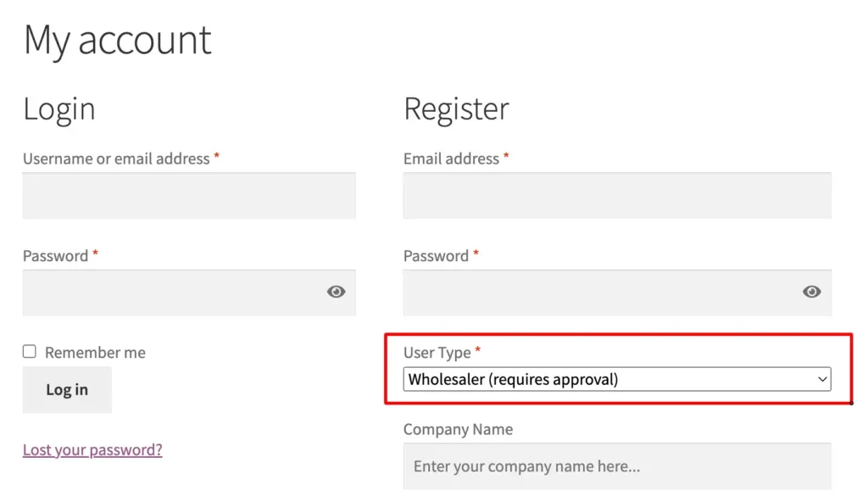Click the Log in button
Viewport: 868px width, 502px height.
point(67,389)
